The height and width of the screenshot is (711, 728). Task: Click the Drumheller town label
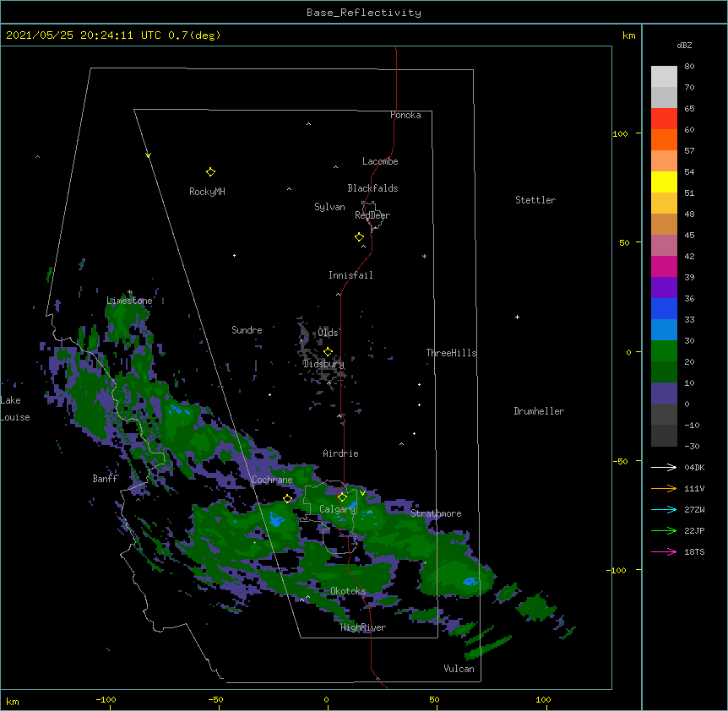point(539,411)
